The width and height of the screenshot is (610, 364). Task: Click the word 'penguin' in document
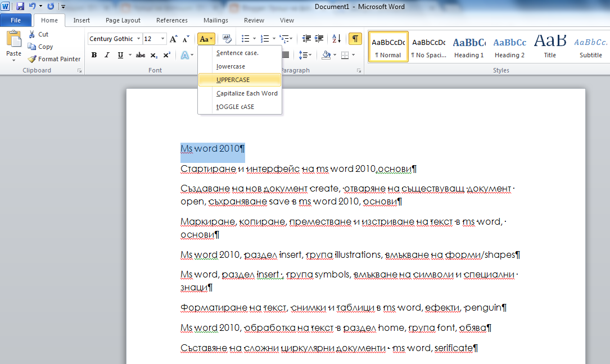click(x=483, y=308)
